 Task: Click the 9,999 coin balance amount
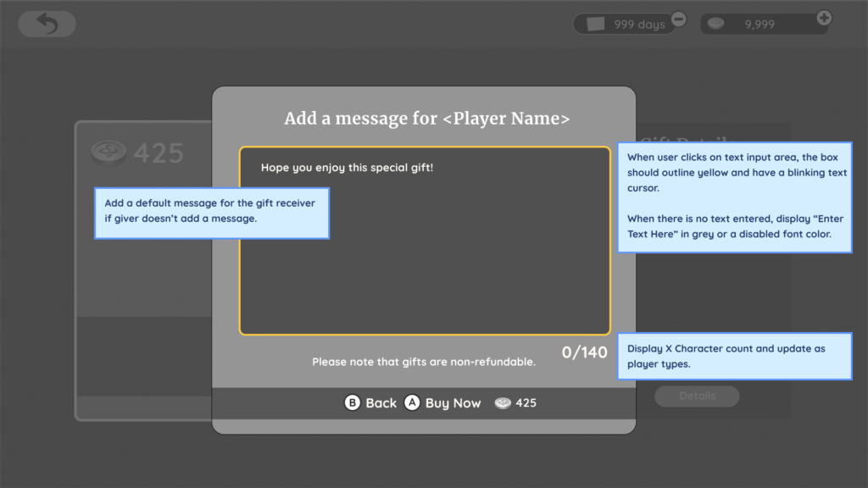(759, 25)
